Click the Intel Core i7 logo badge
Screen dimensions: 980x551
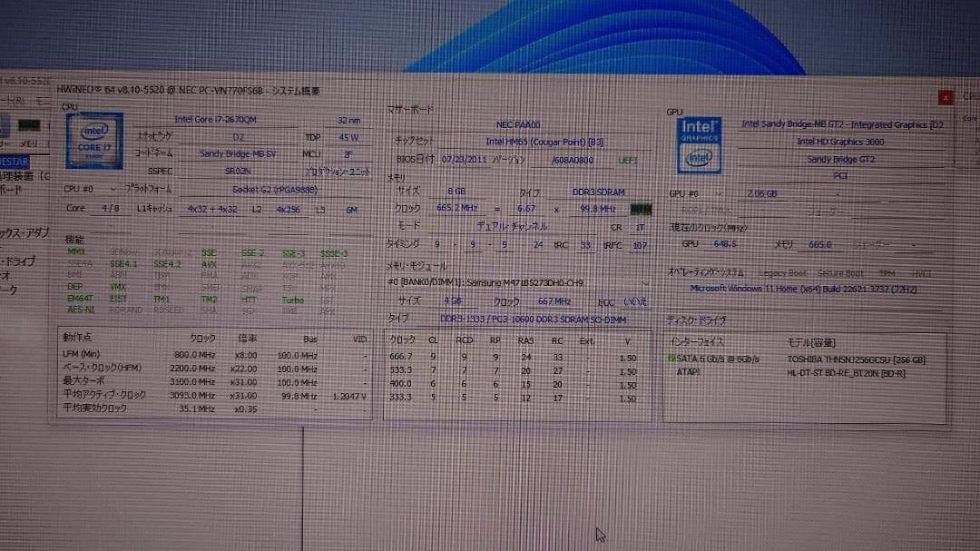[93, 141]
